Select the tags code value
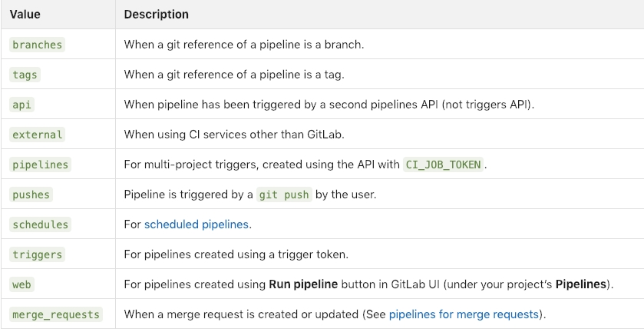The width and height of the screenshot is (644, 329). pyautogui.click(x=25, y=75)
